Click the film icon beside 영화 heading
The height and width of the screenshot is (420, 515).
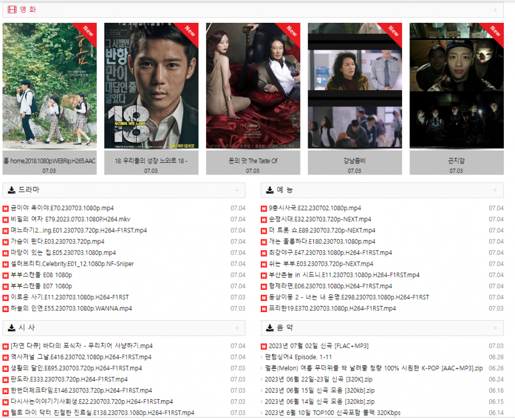click(12, 9)
